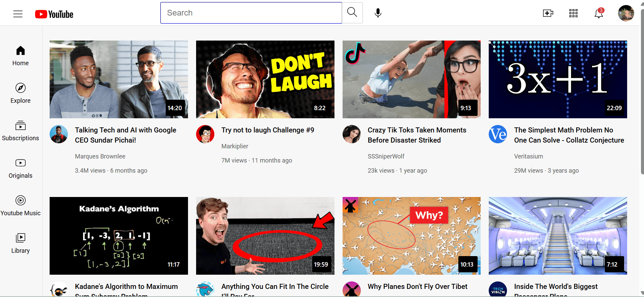Play the 3x+1 video thumbnail

[558, 79]
